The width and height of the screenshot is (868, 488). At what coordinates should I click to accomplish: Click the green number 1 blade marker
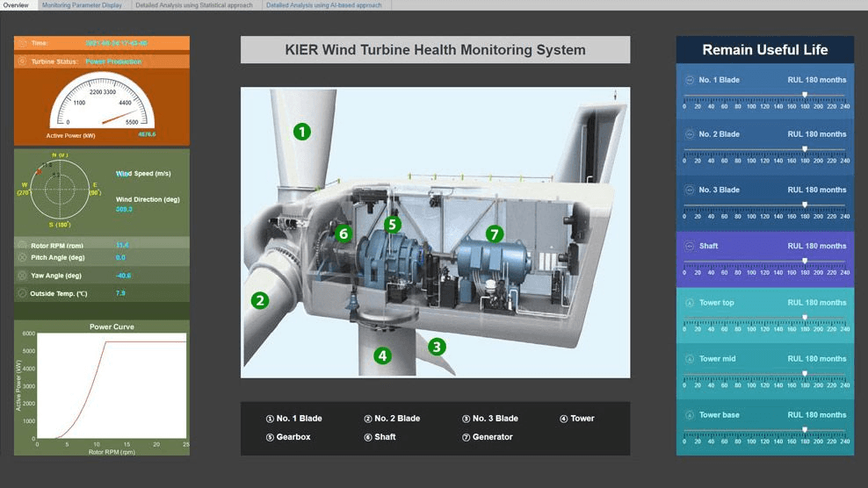point(302,132)
